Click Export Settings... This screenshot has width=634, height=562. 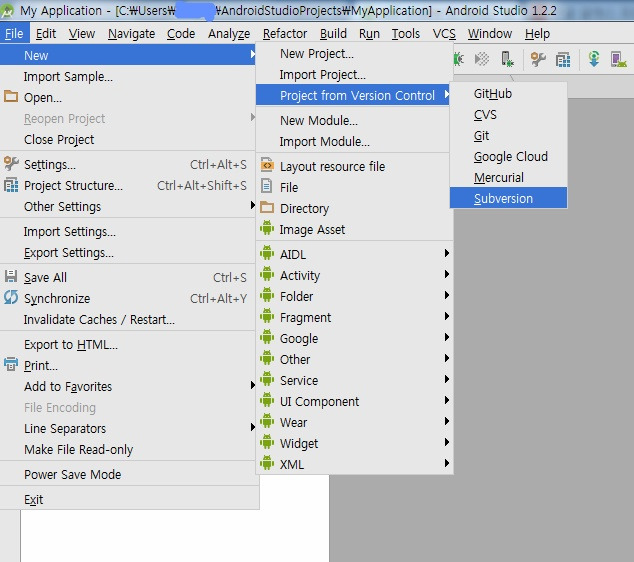[x=129, y=253]
